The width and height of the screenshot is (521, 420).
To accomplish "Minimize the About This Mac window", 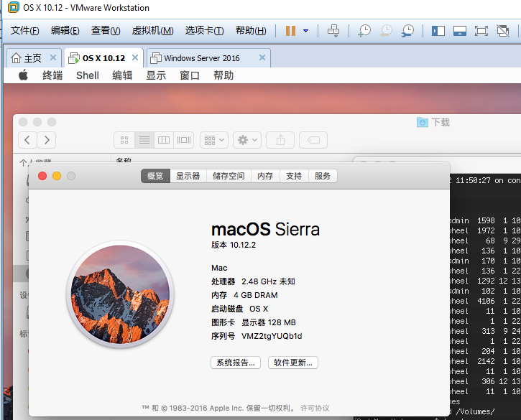I will tap(57, 176).
